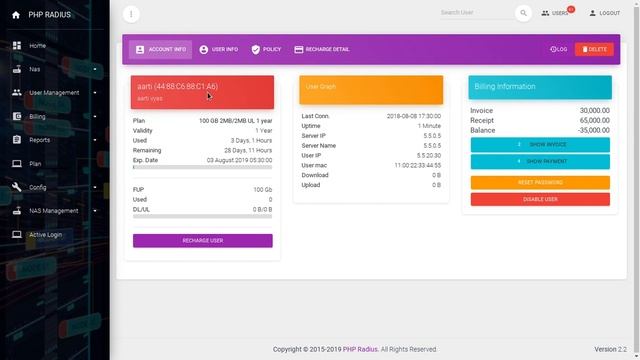Click the red Delete button
Viewport: 640px width, 360px height.
[x=594, y=49]
